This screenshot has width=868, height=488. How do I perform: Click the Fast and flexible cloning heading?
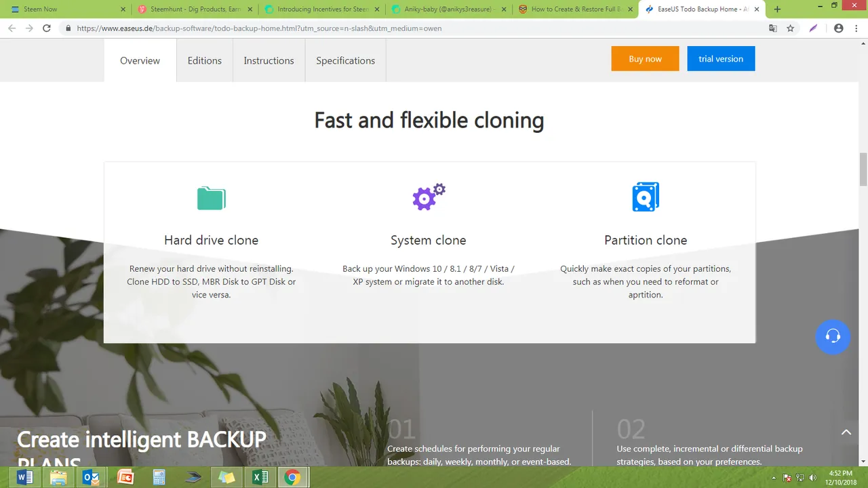[429, 120]
